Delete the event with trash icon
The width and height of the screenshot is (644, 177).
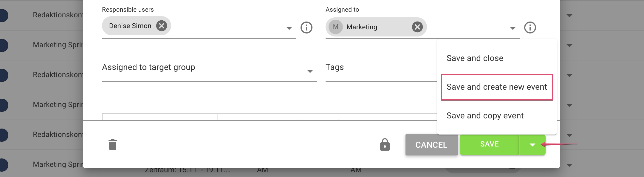coord(113,145)
